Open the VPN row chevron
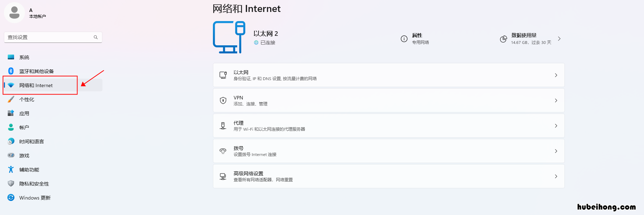This screenshot has height=215, width=644. 556,100
